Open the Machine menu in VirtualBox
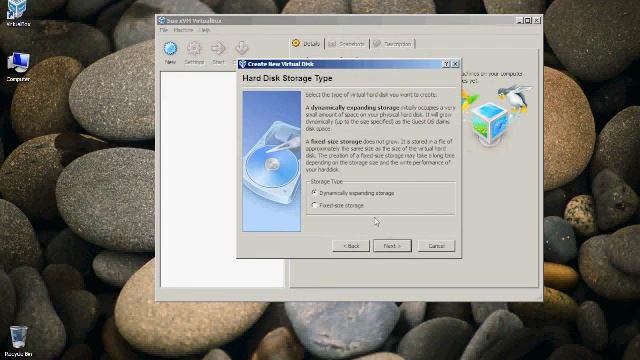The height and width of the screenshot is (360, 640). 183,30
